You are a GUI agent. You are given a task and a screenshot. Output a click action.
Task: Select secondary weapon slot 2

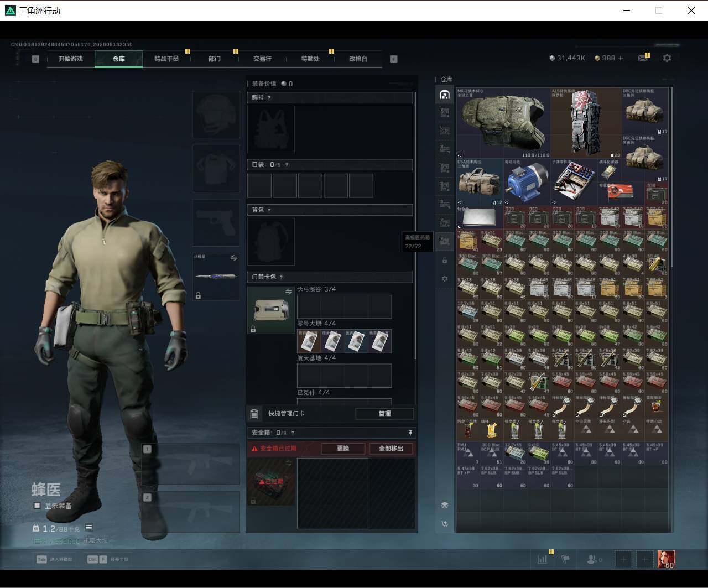191,512
